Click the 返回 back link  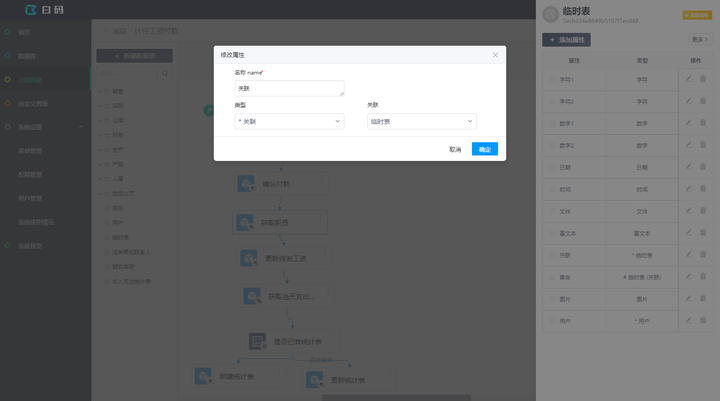click(116, 31)
